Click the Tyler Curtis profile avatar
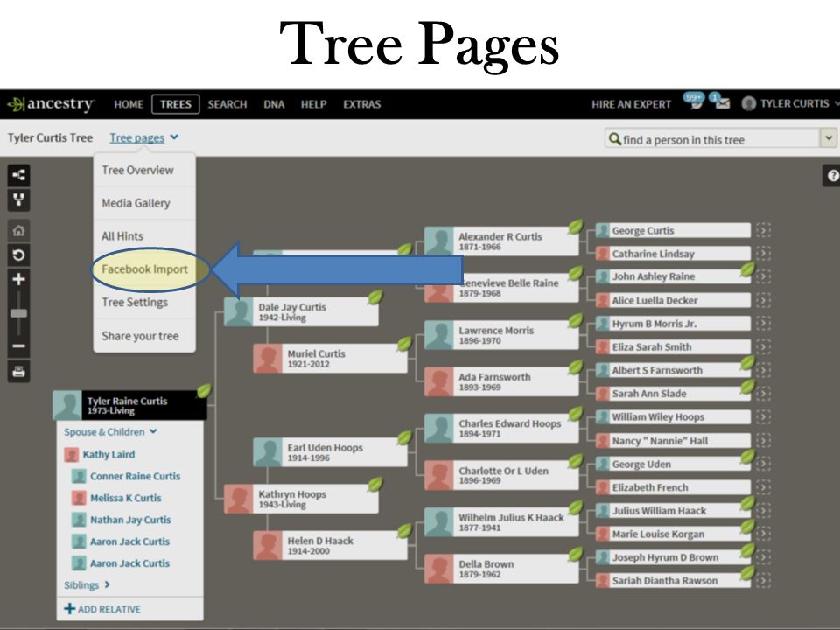Image resolution: width=840 pixels, height=630 pixels. pyautogui.click(x=748, y=103)
